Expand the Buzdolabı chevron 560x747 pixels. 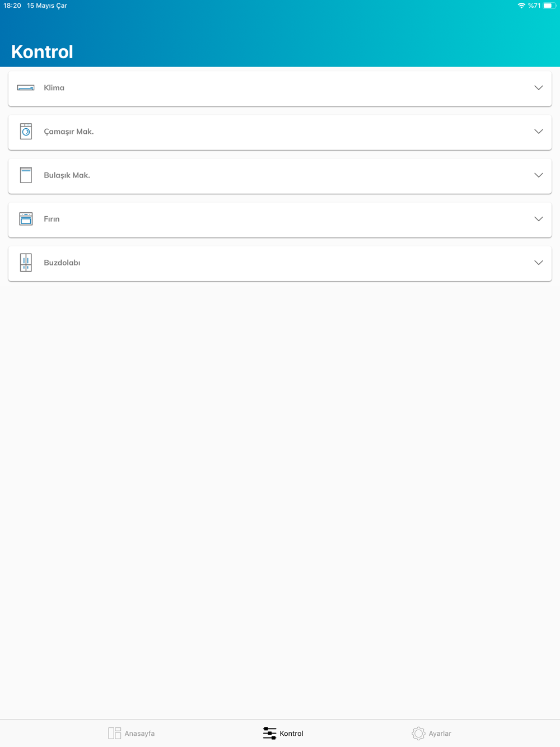coord(539,263)
